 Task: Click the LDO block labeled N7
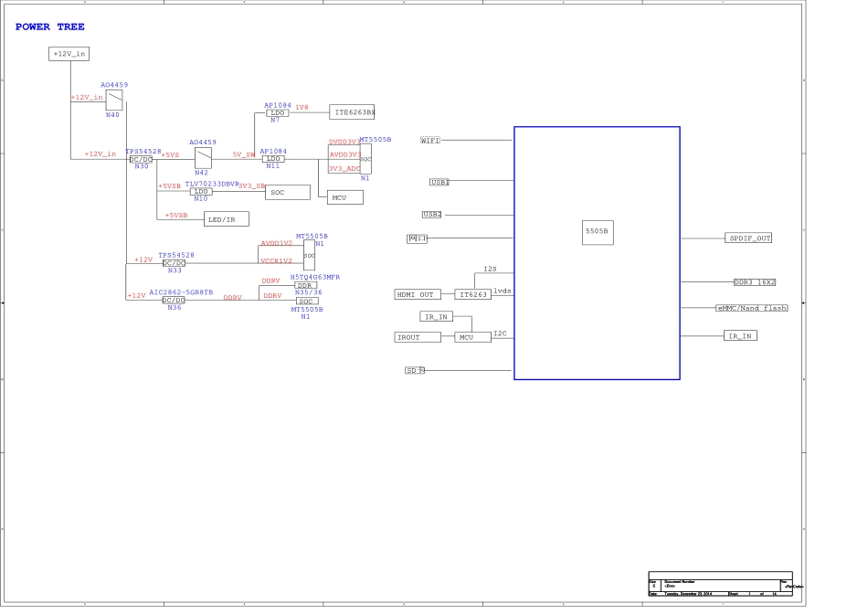[277, 113]
